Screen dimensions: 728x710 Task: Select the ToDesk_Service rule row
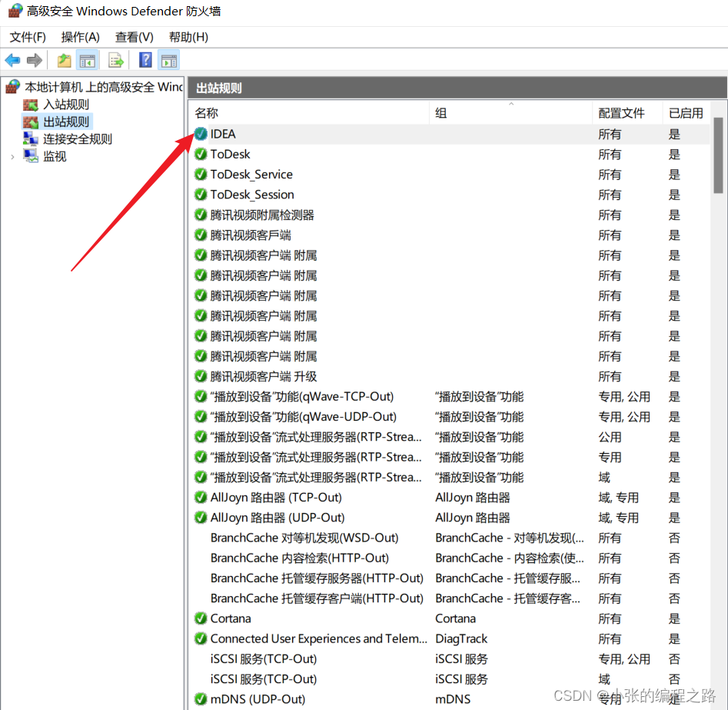(x=450, y=175)
